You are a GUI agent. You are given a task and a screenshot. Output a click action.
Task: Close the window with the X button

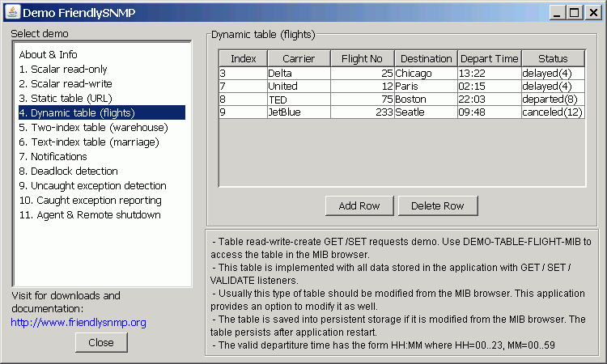pos(593,13)
